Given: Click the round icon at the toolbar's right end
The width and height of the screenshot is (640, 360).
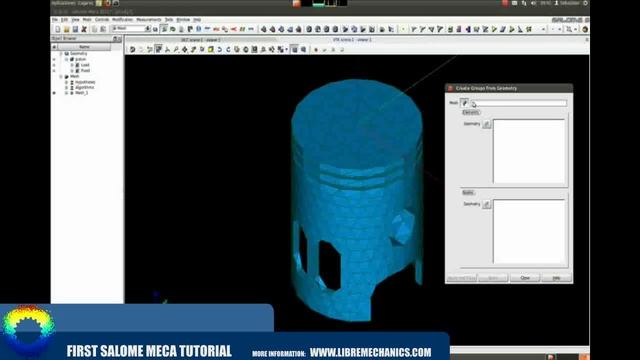Looking at the screenshot, I should [x=585, y=29].
